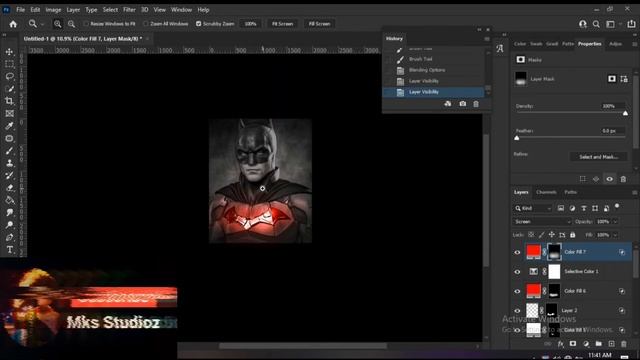This screenshot has height=360, width=640.
Task: Create a snapshot in the History panel
Action: pos(462,104)
